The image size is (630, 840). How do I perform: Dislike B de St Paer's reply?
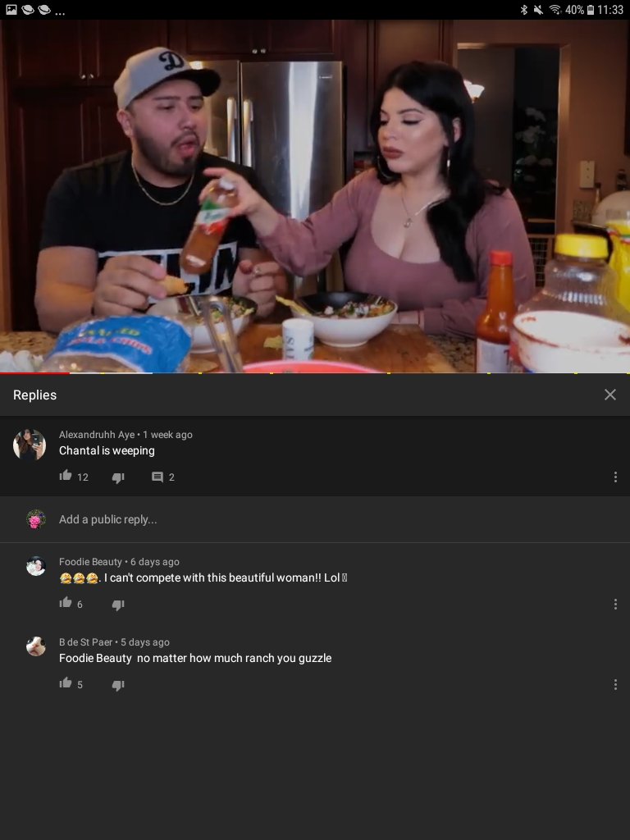[x=118, y=685]
